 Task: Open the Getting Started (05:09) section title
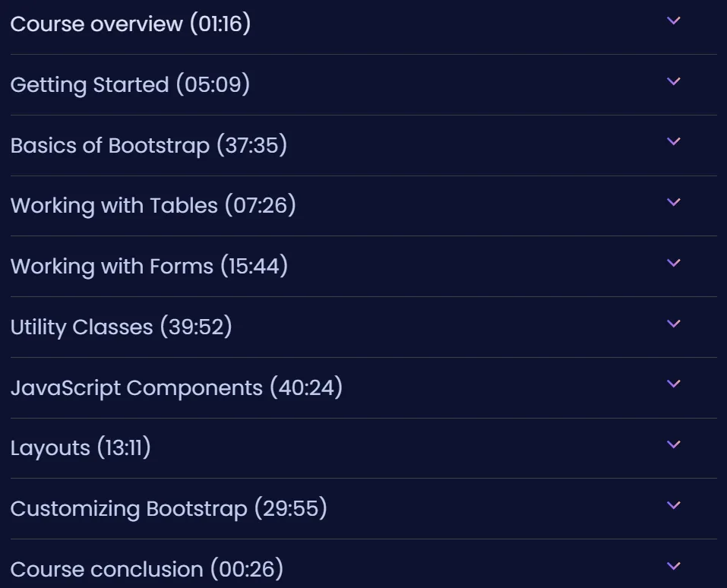[x=130, y=84]
